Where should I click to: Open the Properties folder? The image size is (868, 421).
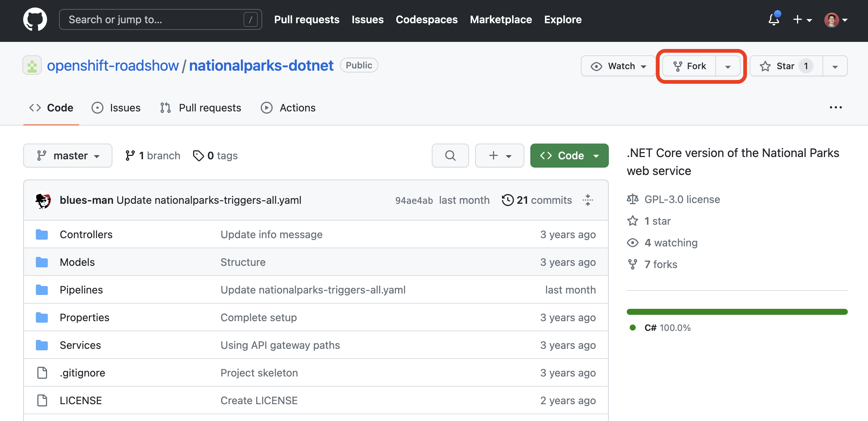(84, 317)
